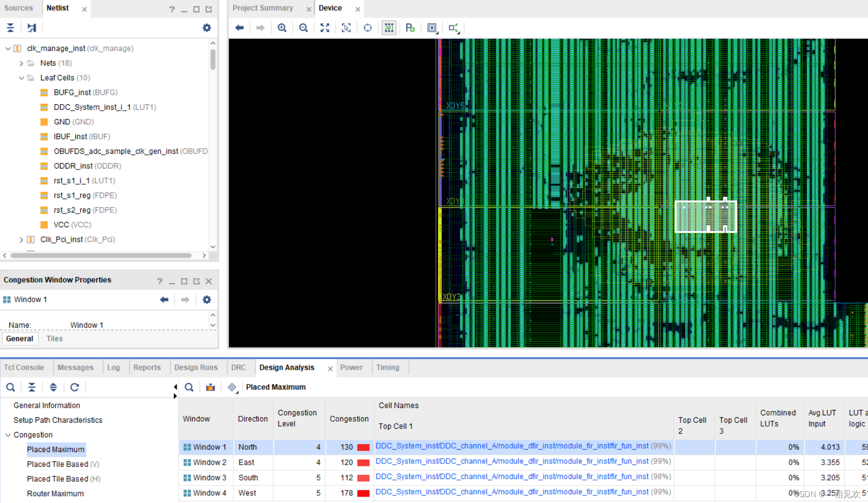Switch to the Timing tab
This screenshot has height=503, width=868.
[x=388, y=367]
